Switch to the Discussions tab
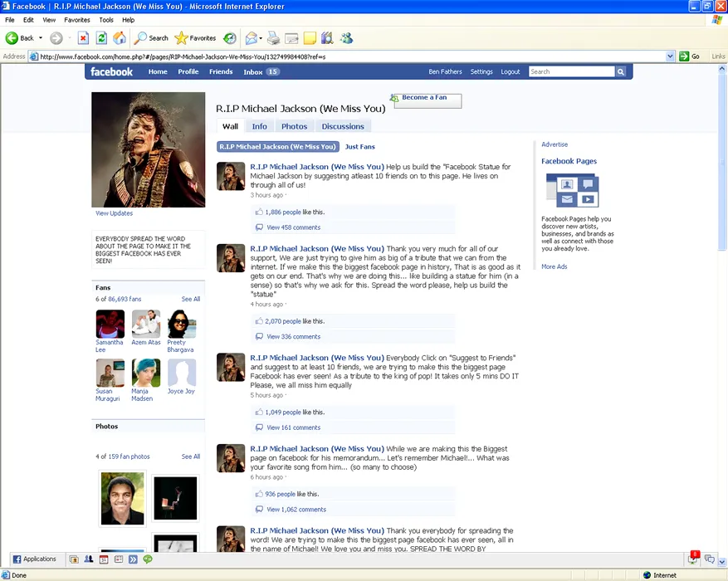 (343, 126)
